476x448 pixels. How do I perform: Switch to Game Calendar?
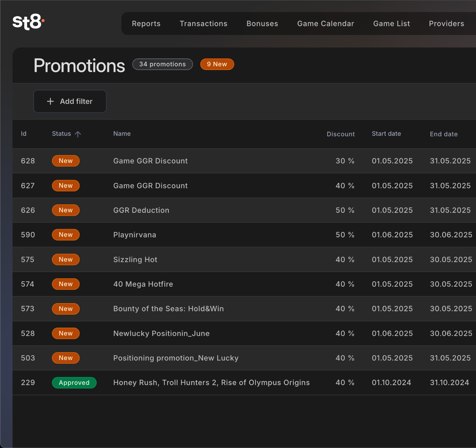pos(325,23)
